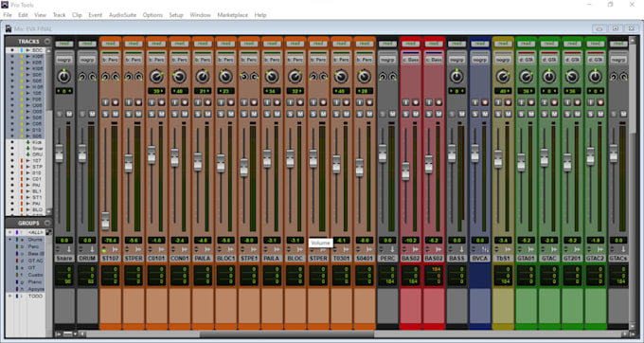Turn the pan knob on the C0101 track

[156, 77]
